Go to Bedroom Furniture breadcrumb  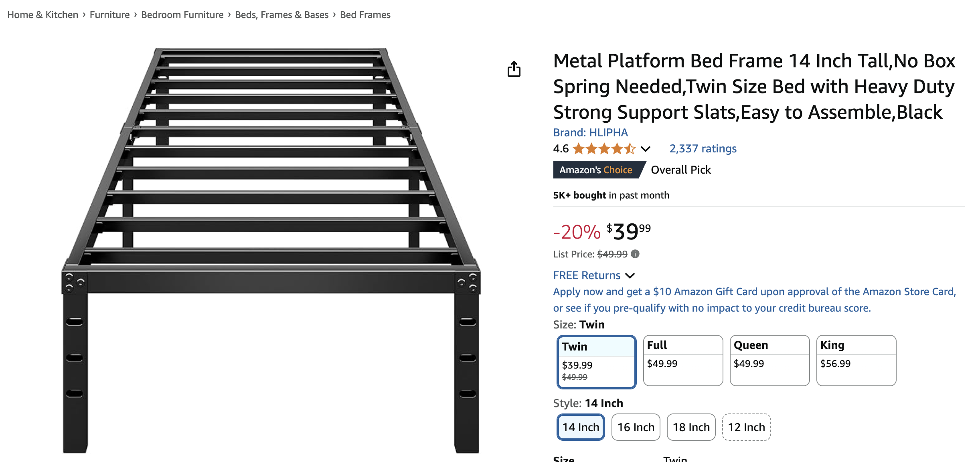tap(182, 15)
